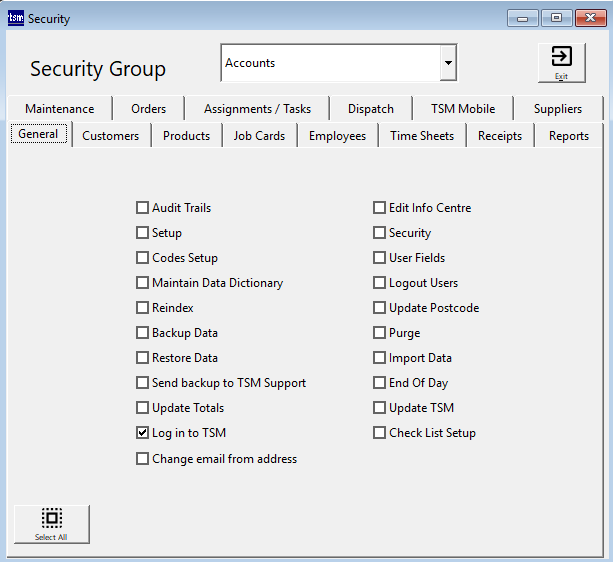Select the Dispatch tab
The image size is (613, 562).
click(371, 109)
